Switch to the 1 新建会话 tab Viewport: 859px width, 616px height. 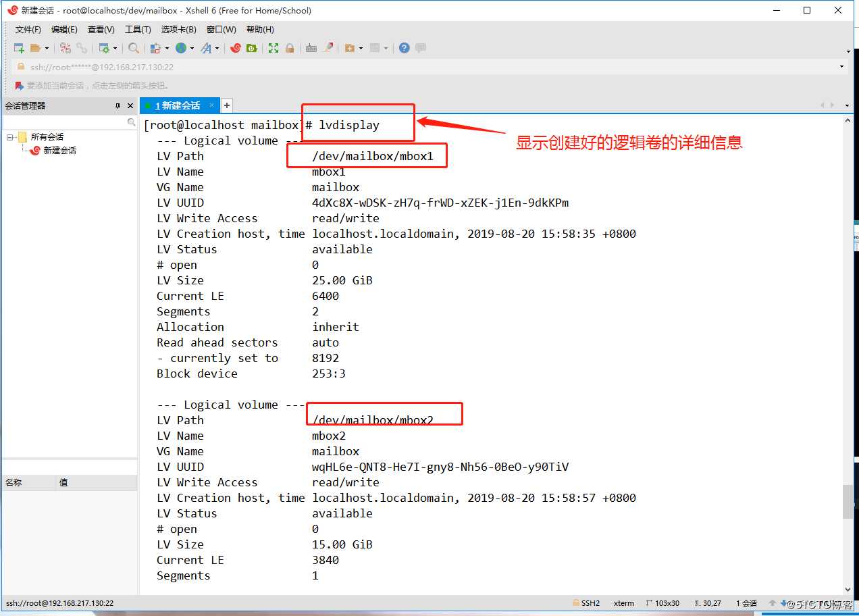point(177,105)
